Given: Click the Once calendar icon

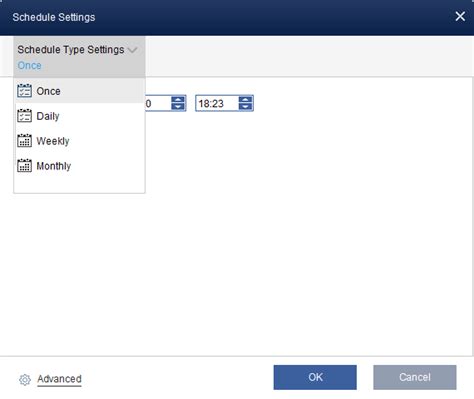Looking at the screenshot, I should click(x=24, y=91).
